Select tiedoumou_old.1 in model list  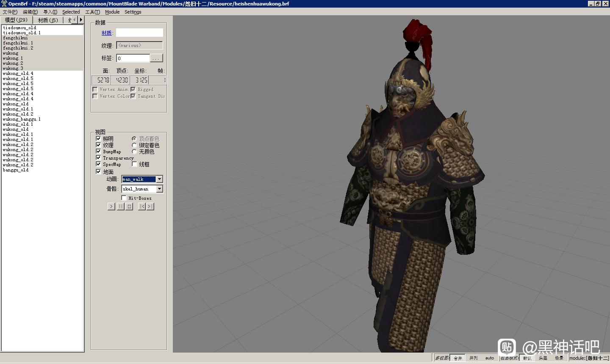[43, 33]
